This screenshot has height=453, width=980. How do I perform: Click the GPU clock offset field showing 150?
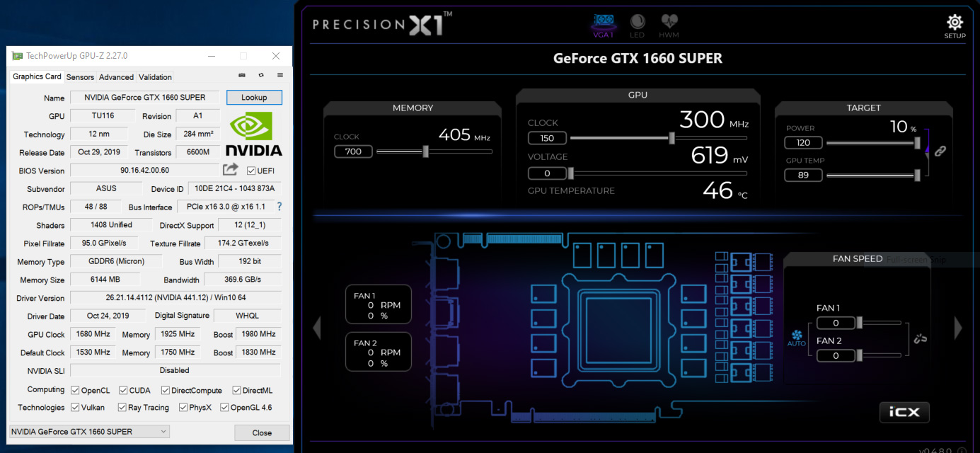(547, 138)
